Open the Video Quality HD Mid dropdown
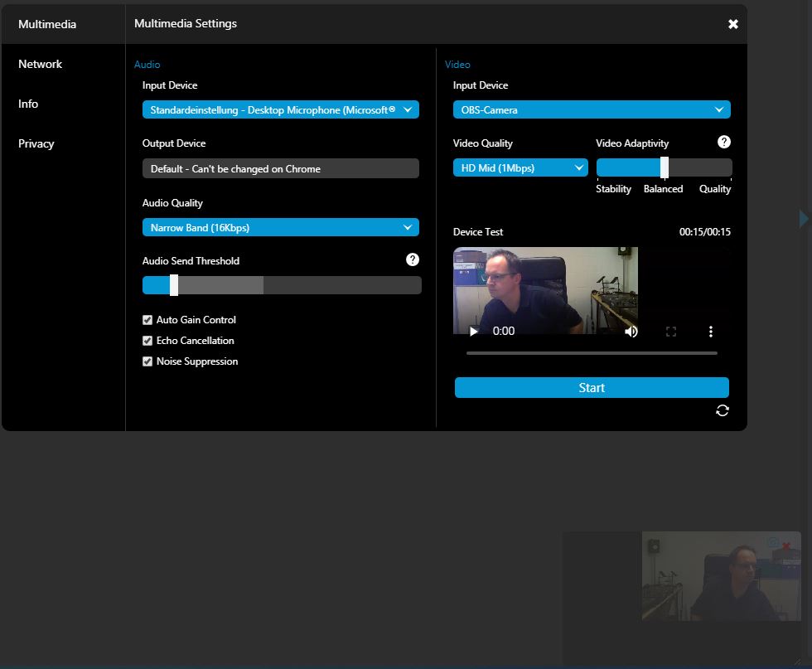Image resolution: width=812 pixels, height=669 pixels. [520, 168]
